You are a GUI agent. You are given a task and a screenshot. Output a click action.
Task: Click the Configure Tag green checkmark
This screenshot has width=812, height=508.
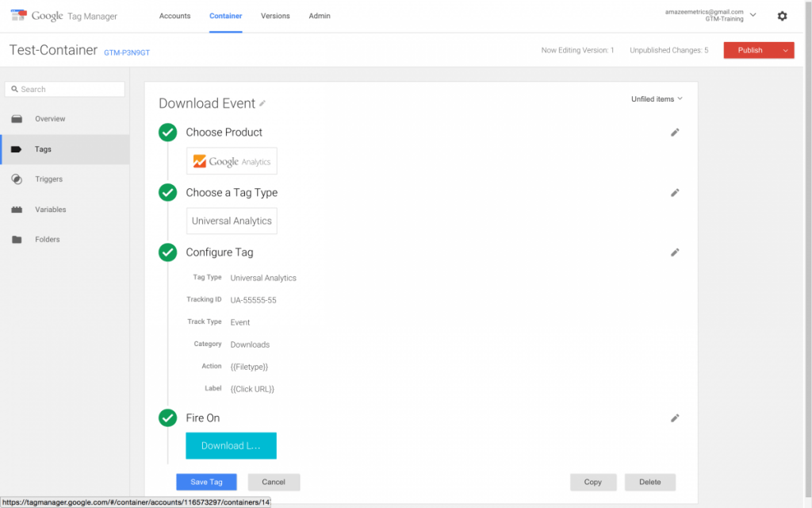[168, 252]
